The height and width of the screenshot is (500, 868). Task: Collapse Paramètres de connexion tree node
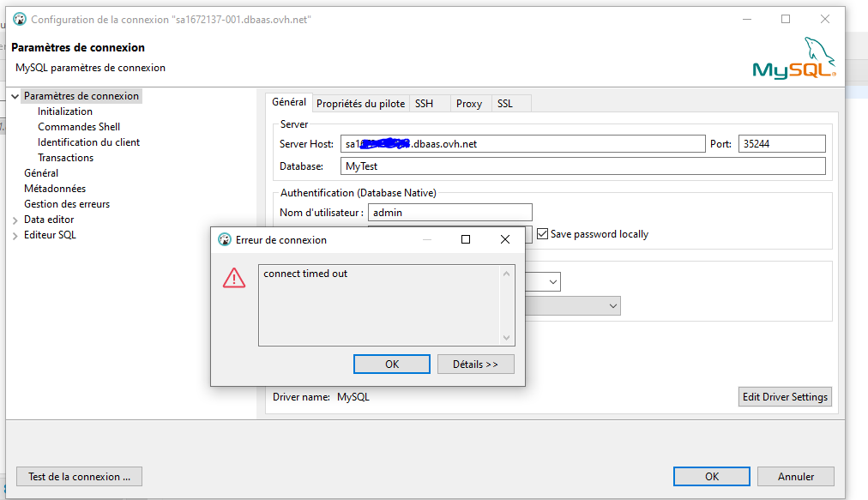[15, 97]
